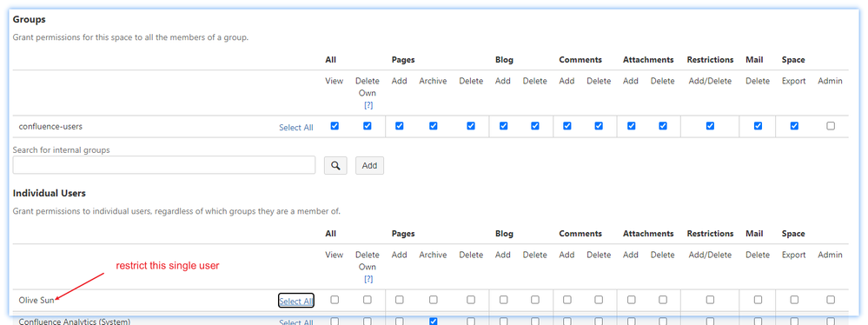Screen dimensions: 868x325
Task: Click the Groups section heading
Action: coord(29,19)
